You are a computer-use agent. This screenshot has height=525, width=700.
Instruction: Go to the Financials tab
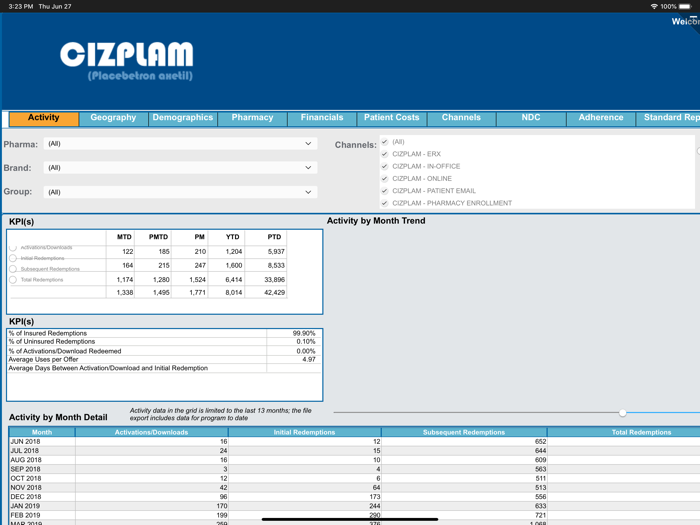[x=322, y=118]
